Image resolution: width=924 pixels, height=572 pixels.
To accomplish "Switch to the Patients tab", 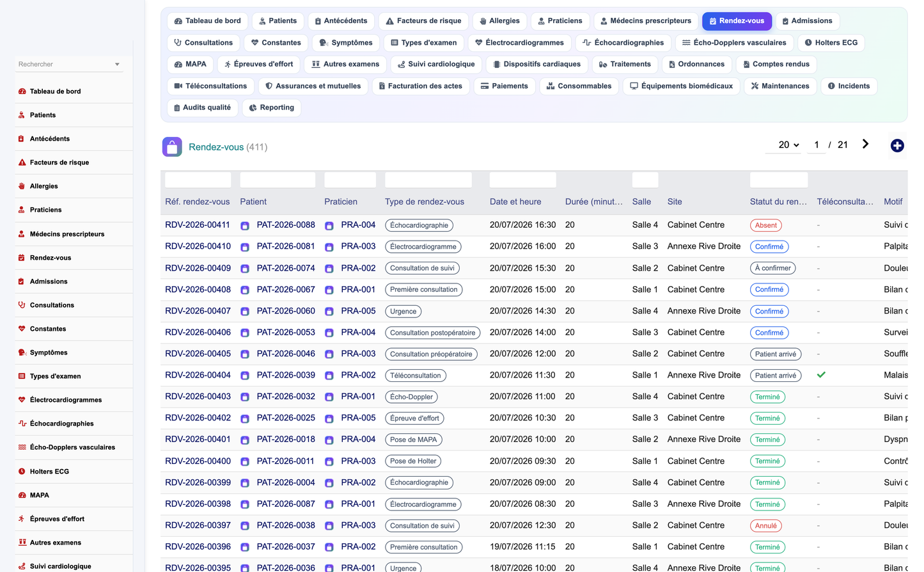I will [278, 21].
